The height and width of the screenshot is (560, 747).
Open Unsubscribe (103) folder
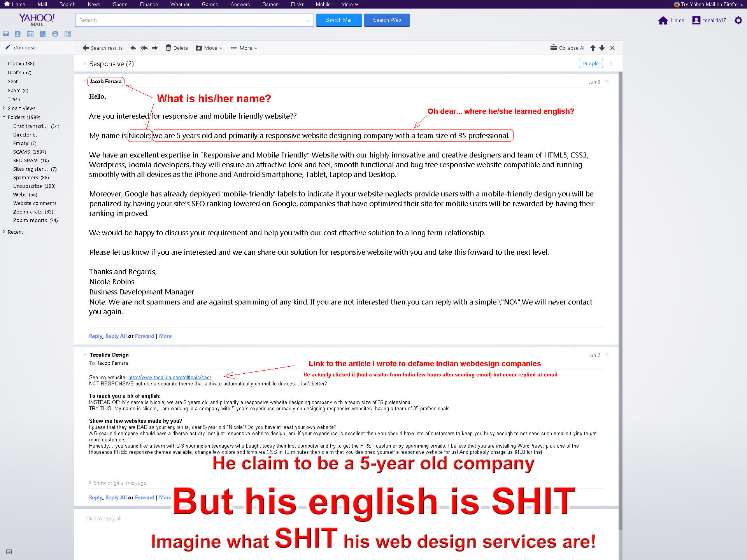(34, 186)
